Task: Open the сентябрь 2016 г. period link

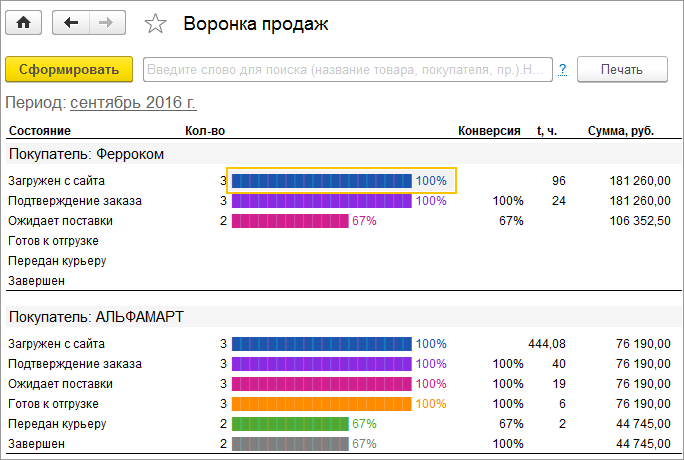Action: (x=133, y=102)
